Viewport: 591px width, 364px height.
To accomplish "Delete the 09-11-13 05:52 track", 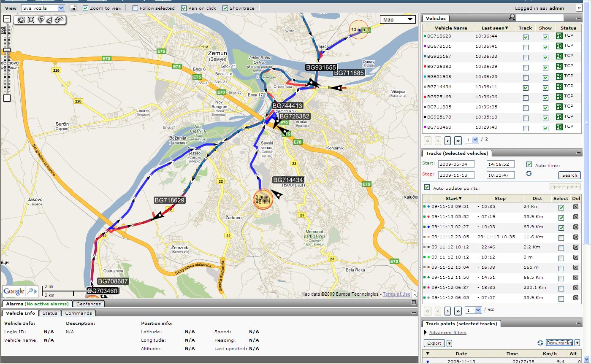I will pos(575,217).
